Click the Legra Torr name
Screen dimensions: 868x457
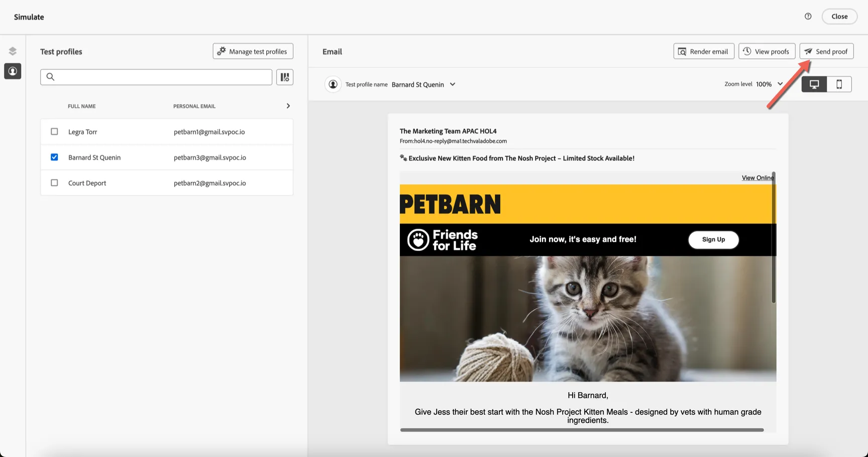pyautogui.click(x=83, y=132)
